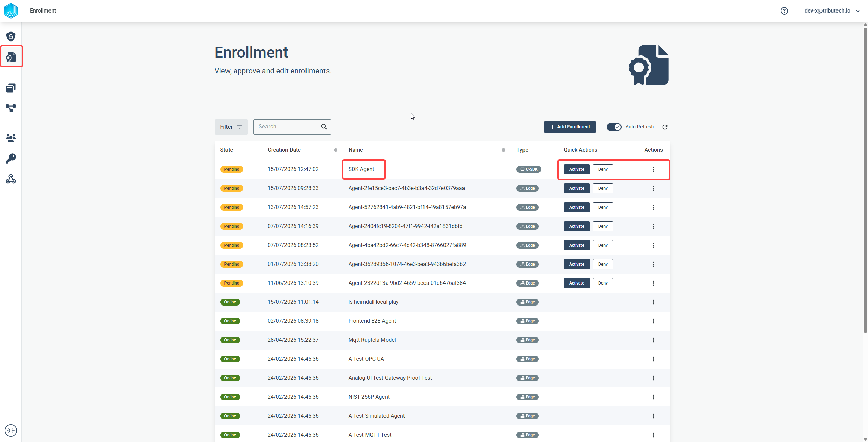Select the Frontend E2E Agent name
Viewport: 868px width, 442px height.
click(x=372, y=321)
